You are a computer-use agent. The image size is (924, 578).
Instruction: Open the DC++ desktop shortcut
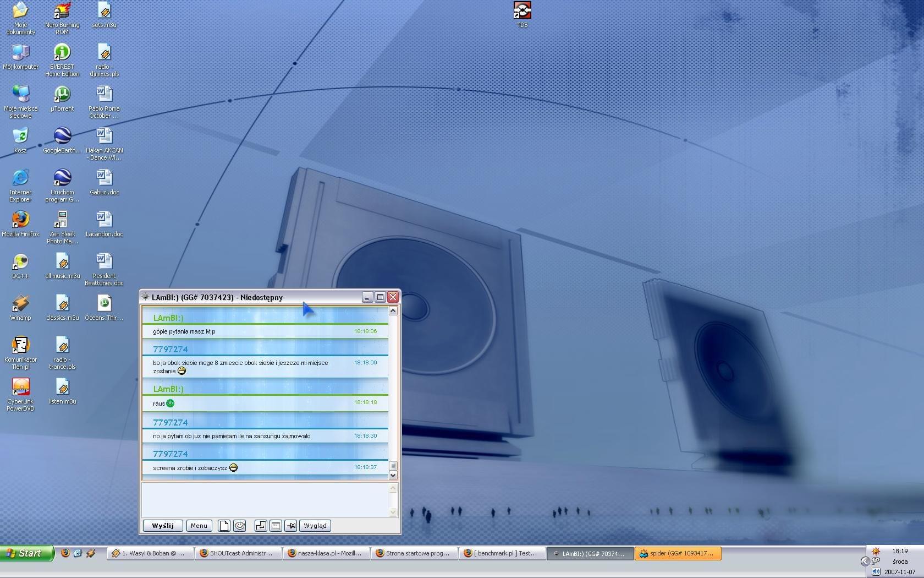click(x=20, y=262)
